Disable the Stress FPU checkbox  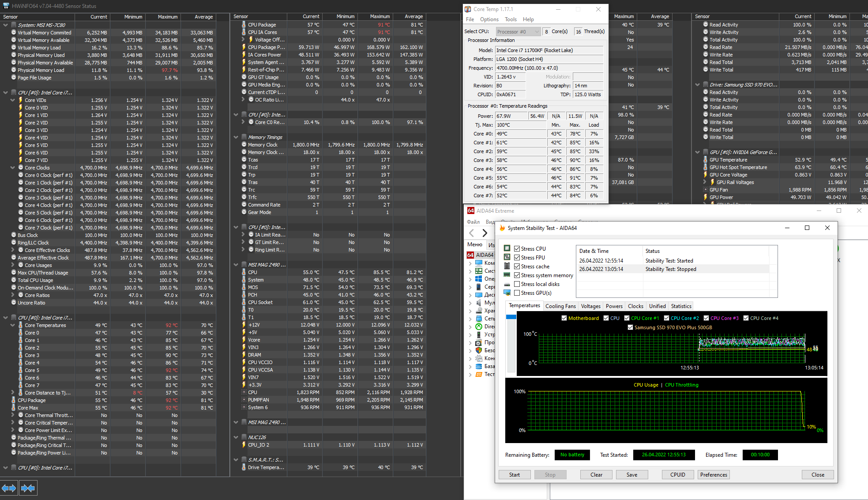click(x=517, y=258)
